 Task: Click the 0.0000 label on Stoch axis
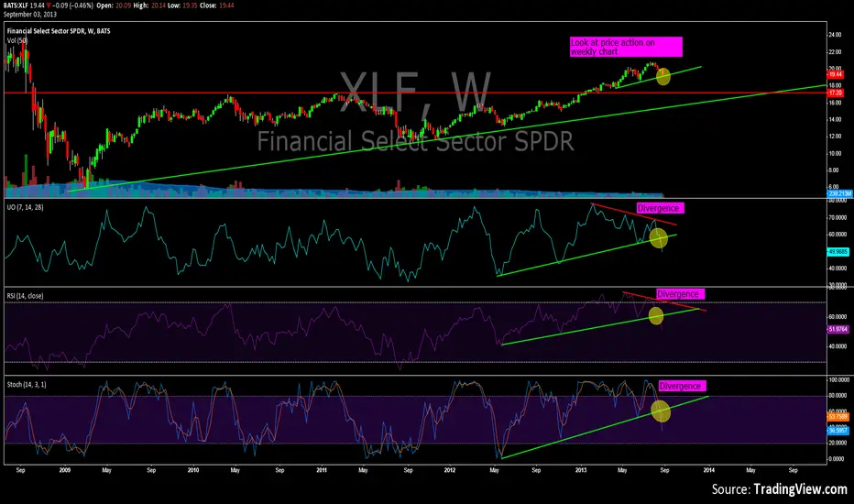(837, 459)
